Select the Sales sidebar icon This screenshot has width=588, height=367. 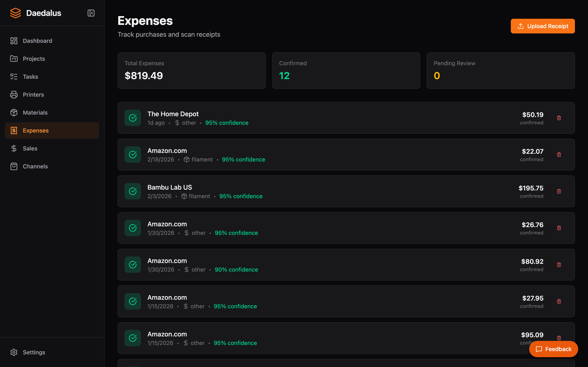(x=14, y=148)
